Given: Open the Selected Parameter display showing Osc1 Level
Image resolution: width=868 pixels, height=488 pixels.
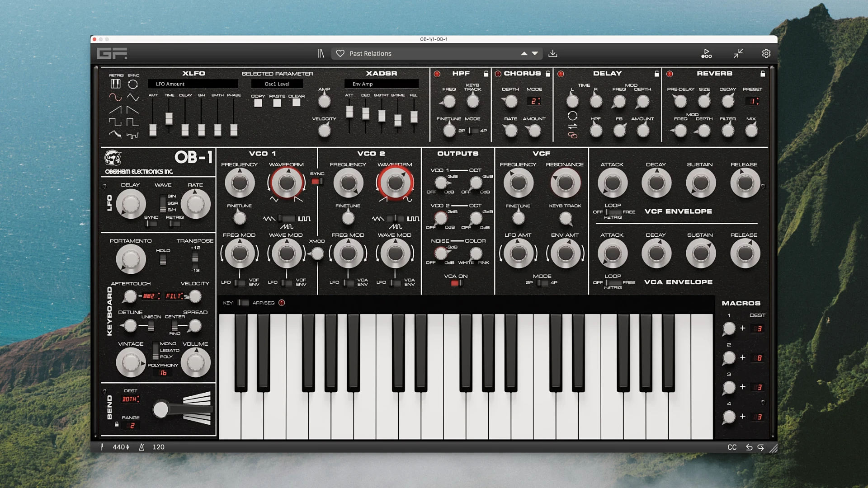Looking at the screenshot, I should (277, 84).
